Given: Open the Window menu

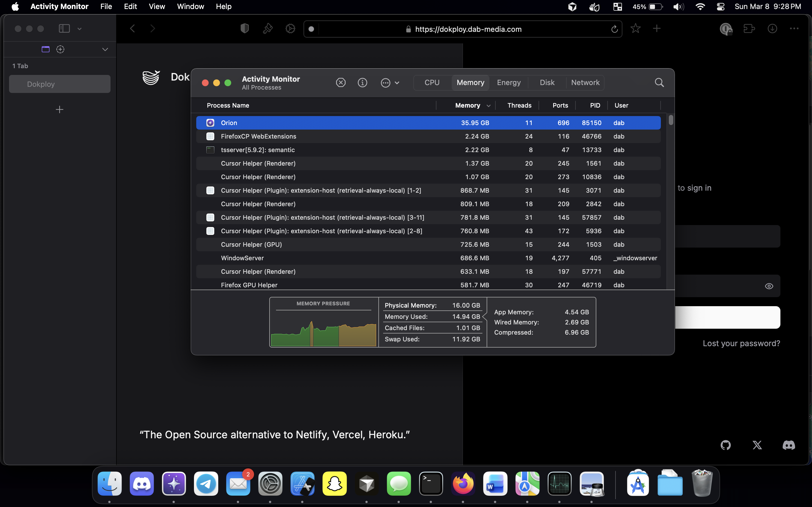Looking at the screenshot, I should pos(190,6).
